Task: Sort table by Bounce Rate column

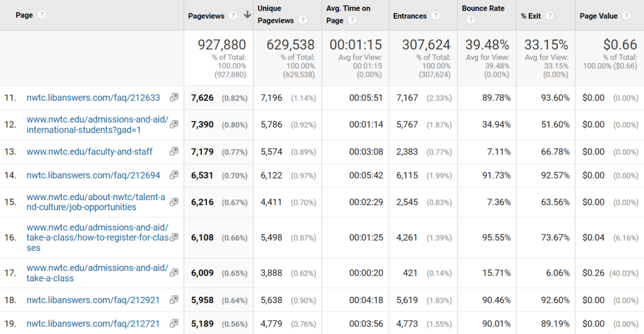Action: 482,9
